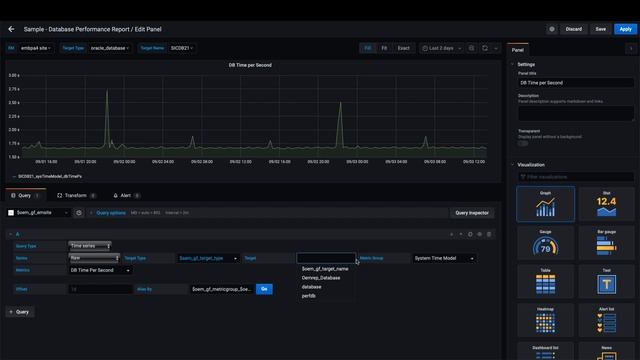Switch to the Panel tab
The image size is (640, 360).
pos(518,50)
